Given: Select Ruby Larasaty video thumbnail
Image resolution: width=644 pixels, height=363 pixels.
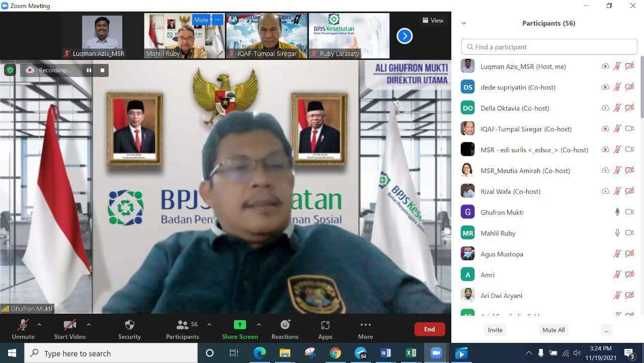Looking at the screenshot, I should [349, 36].
